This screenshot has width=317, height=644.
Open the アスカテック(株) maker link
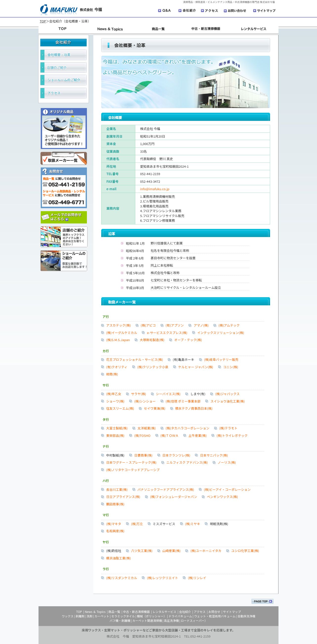(x=118, y=325)
